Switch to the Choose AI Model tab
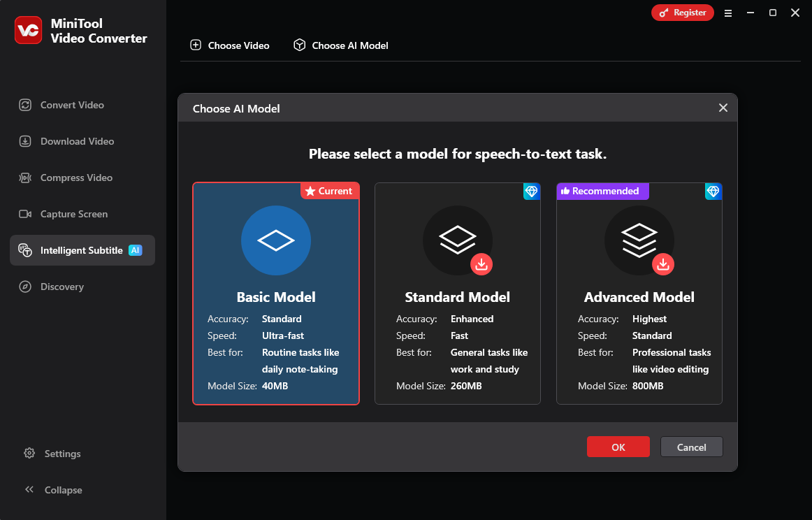812x520 pixels. pos(340,45)
